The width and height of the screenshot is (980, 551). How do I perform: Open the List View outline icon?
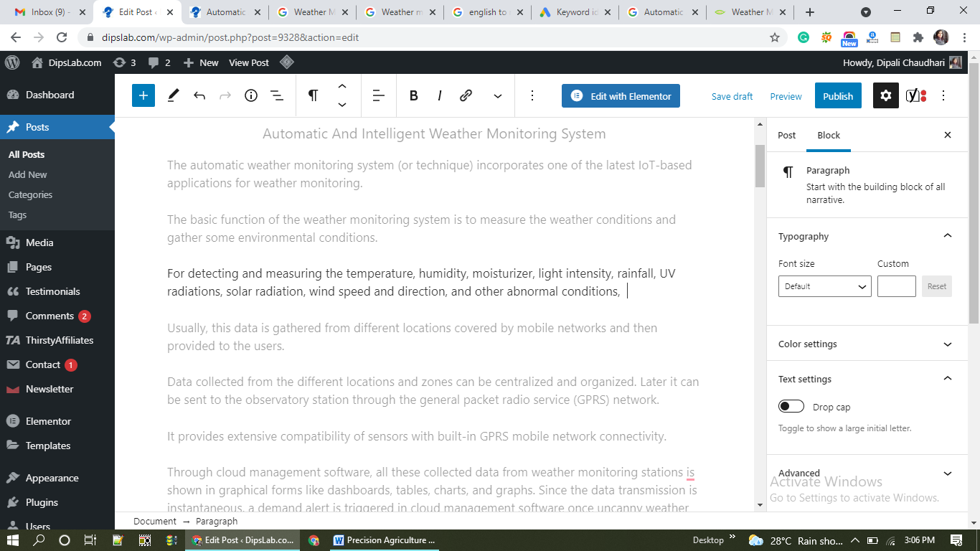pyautogui.click(x=277, y=95)
